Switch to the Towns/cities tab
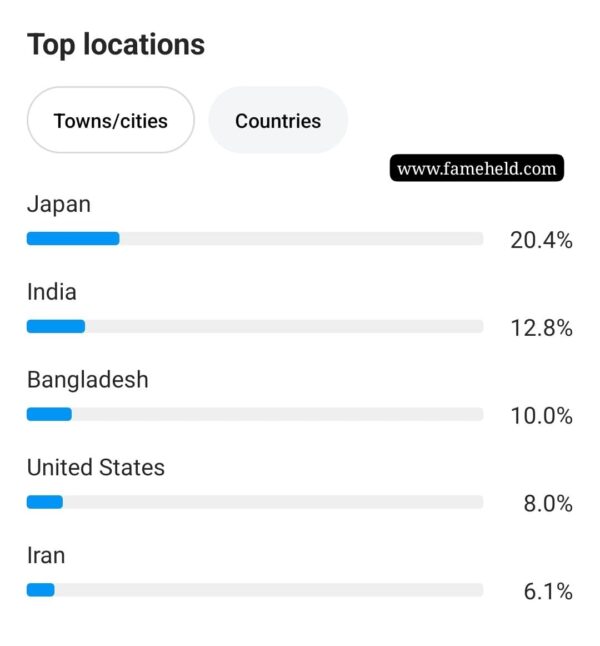Image resolution: width=600 pixels, height=646 pixels. [110, 120]
